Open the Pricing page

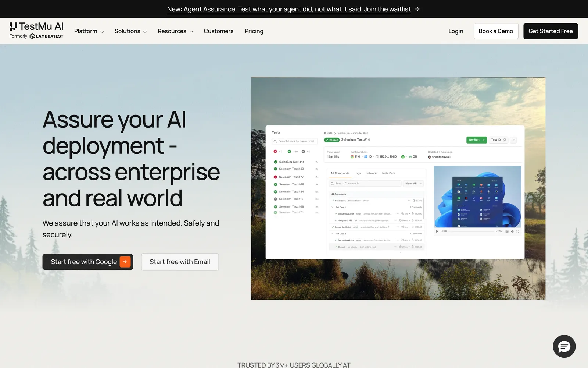point(254,31)
